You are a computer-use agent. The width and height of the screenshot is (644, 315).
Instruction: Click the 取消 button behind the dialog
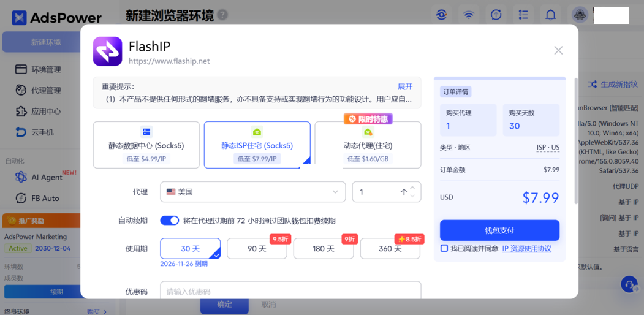pos(268,305)
